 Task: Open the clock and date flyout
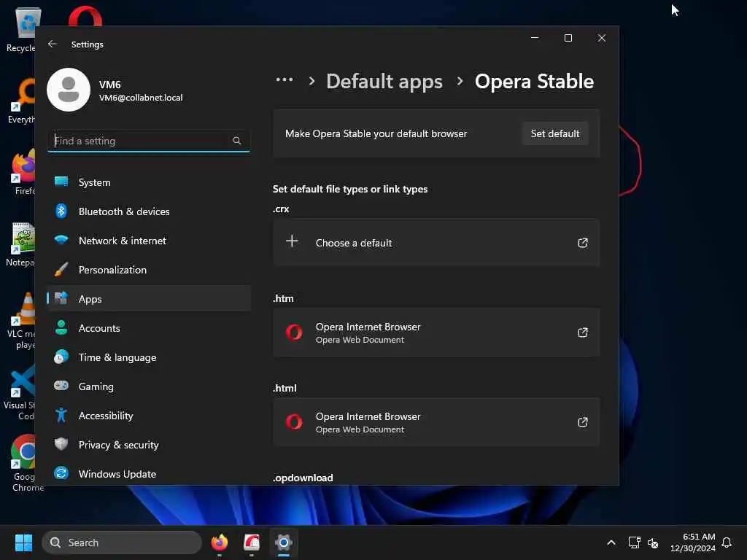coord(693,542)
